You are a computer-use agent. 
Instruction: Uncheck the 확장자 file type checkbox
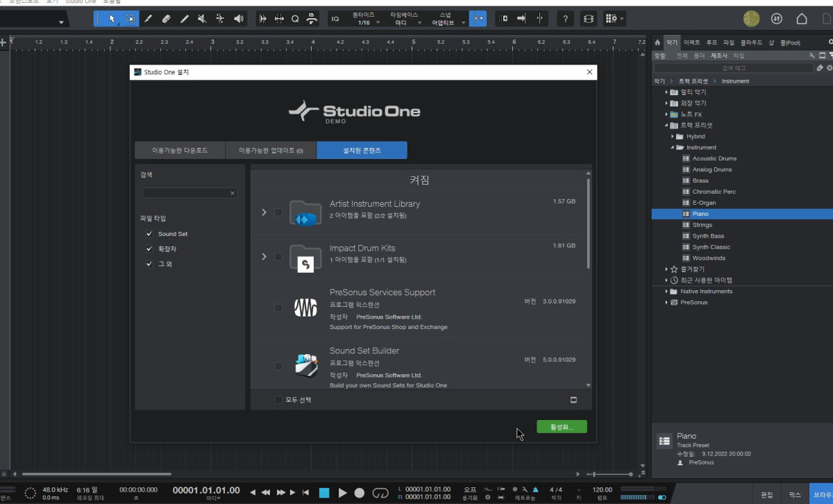(149, 249)
